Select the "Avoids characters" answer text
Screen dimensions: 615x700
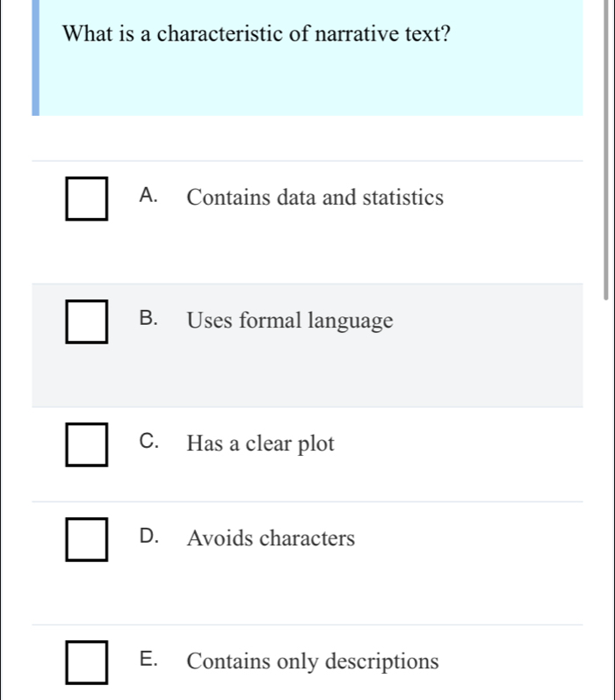point(271,538)
